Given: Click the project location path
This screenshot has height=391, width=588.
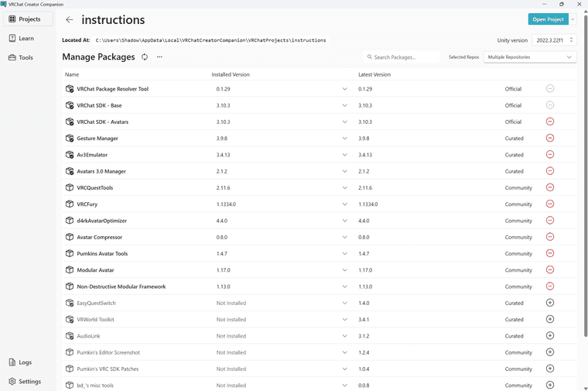Looking at the screenshot, I should pyautogui.click(x=210, y=40).
